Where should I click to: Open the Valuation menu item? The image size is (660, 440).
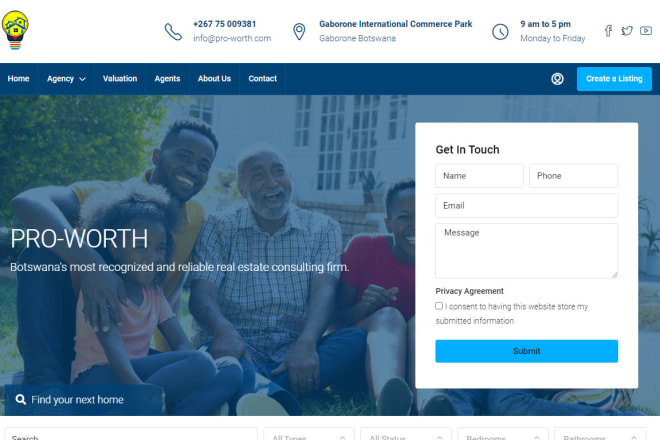(120, 79)
